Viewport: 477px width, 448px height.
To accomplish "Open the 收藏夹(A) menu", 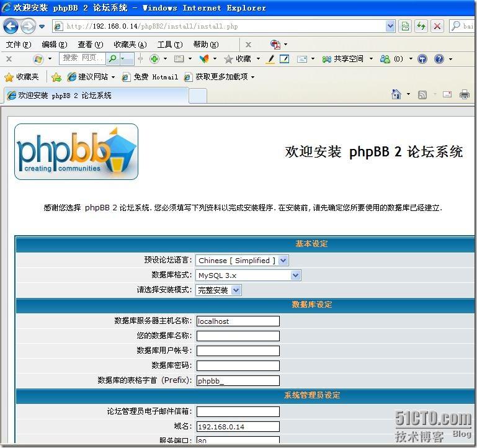I will click(130, 45).
